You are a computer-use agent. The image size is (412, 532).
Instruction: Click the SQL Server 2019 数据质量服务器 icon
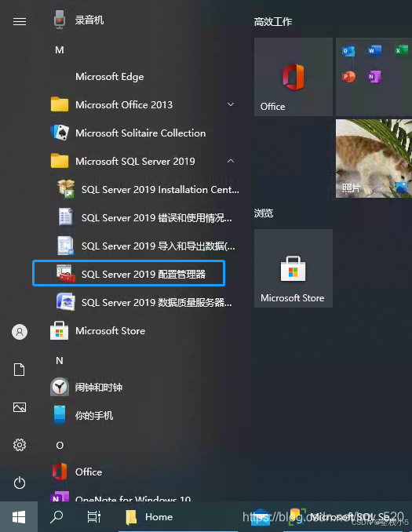tap(65, 301)
